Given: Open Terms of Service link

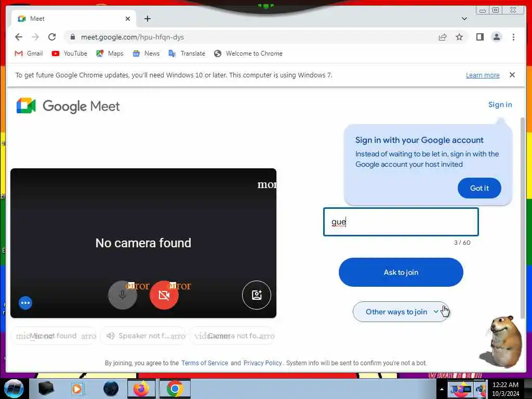Looking at the screenshot, I should (x=205, y=363).
